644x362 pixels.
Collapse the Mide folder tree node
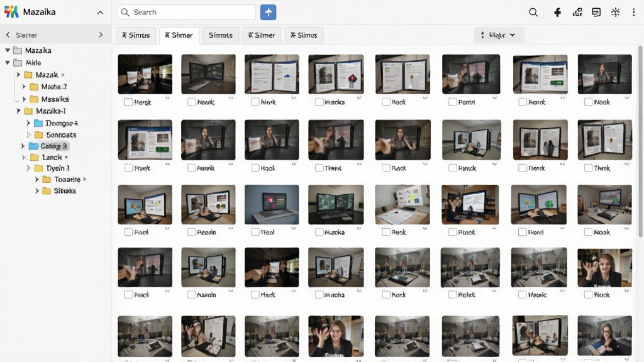(x=8, y=63)
